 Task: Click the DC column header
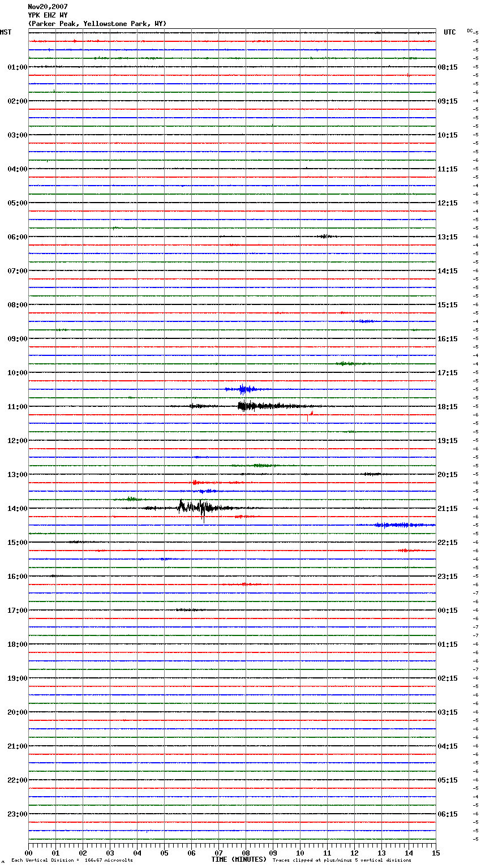click(470, 31)
